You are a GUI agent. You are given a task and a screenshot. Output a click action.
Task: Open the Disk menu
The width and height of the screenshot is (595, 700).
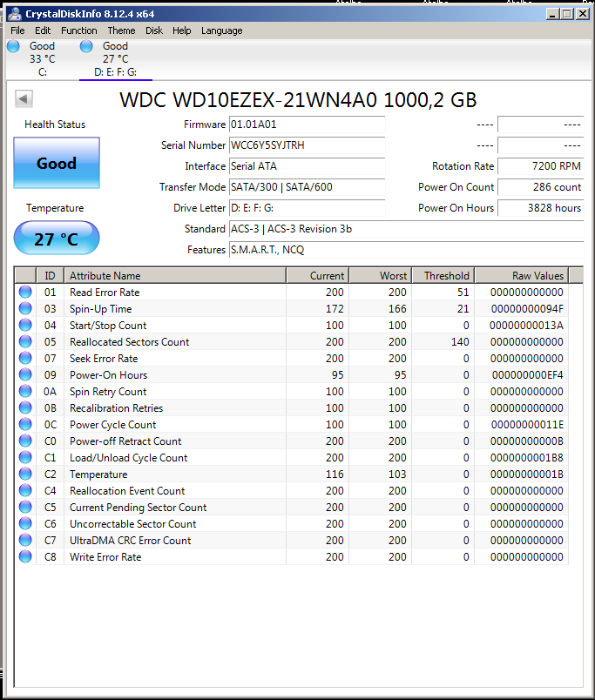click(154, 30)
